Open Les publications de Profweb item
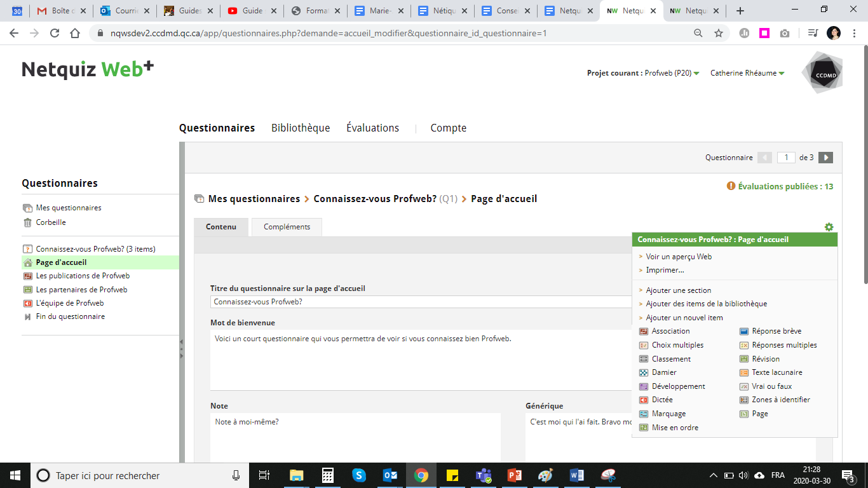 click(x=83, y=276)
